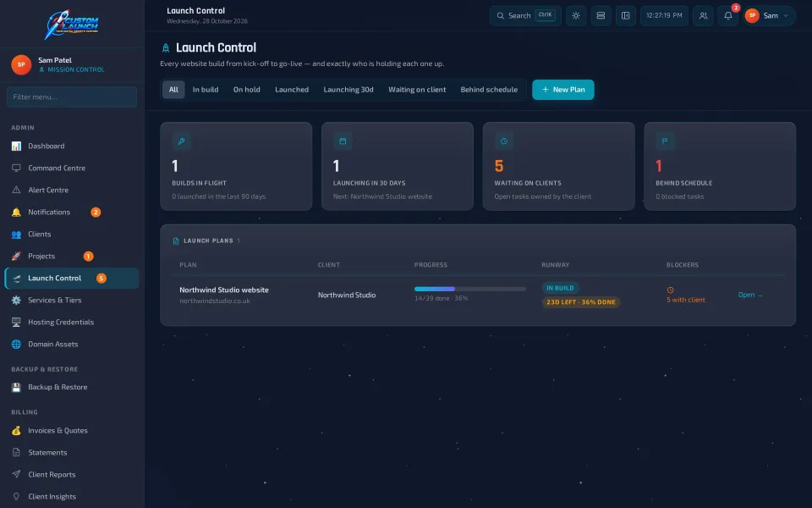Click the flag icon on Behind Schedule card
812x508 pixels.
point(665,141)
